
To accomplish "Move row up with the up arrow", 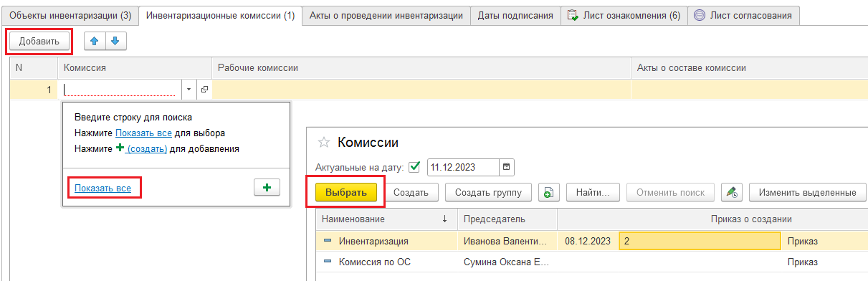I will [x=95, y=42].
